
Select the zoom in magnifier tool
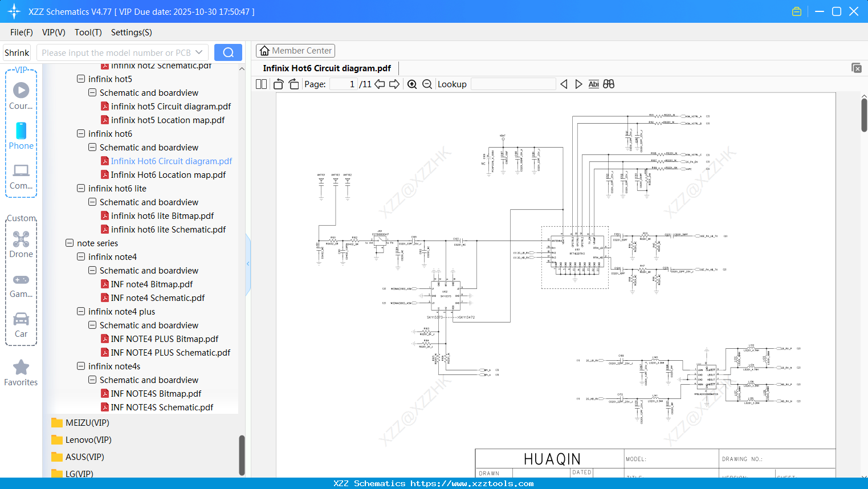(x=412, y=84)
